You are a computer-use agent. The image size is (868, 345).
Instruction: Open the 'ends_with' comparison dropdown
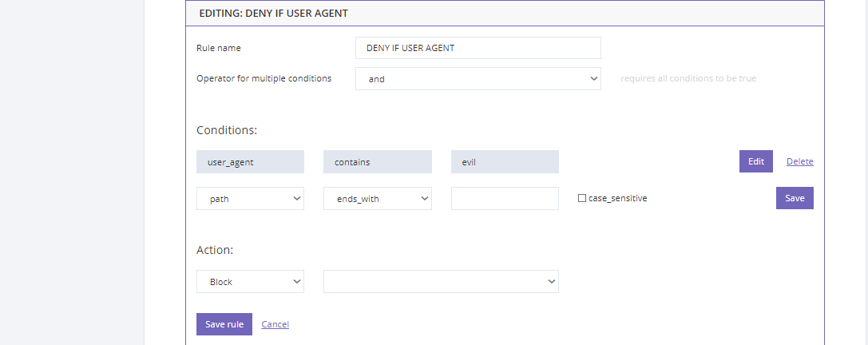coord(378,198)
